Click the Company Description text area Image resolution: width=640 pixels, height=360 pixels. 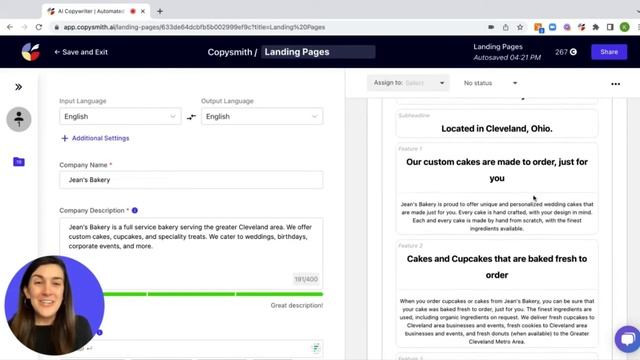pos(191,253)
